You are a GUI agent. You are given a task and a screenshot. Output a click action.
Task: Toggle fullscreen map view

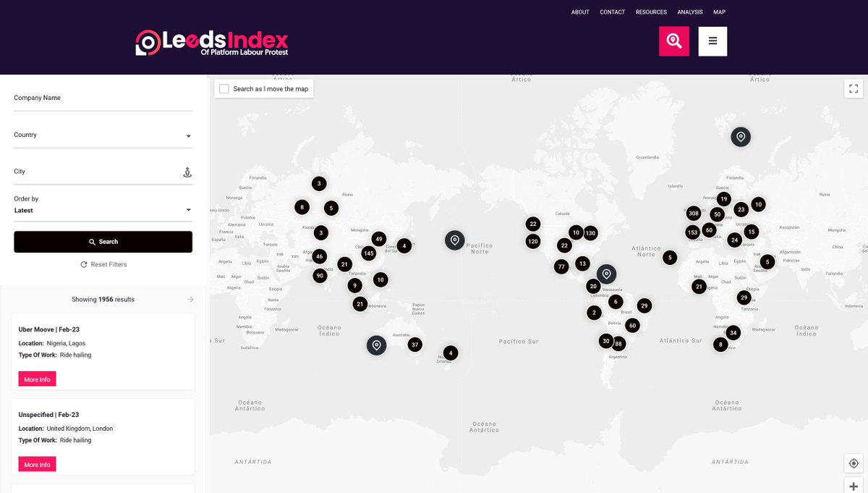854,88
